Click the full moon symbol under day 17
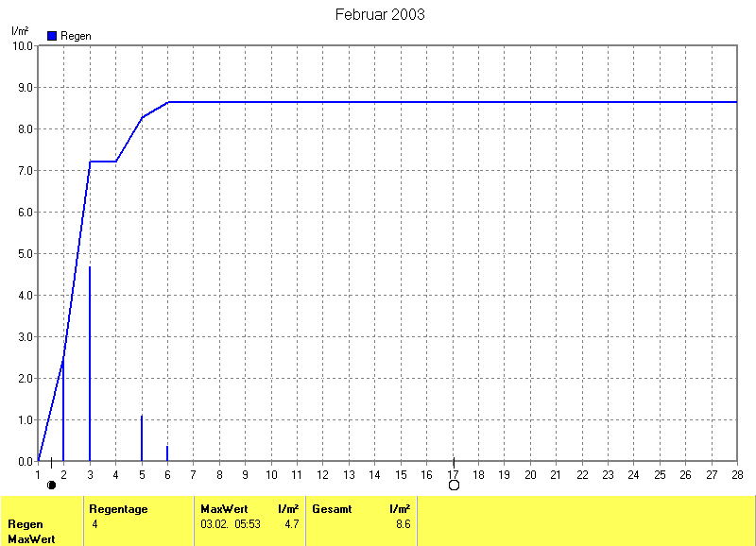Viewport: 756px width, 546px height. pos(454,485)
